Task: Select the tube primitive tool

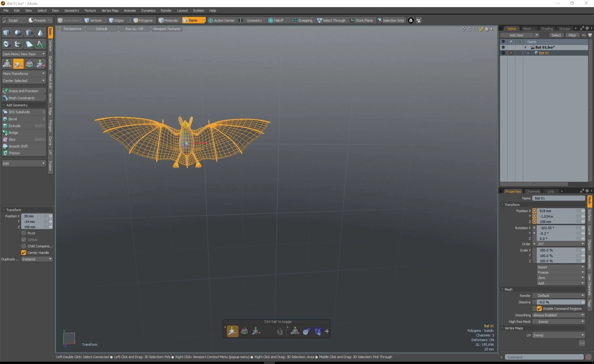Action: point(18,44)
